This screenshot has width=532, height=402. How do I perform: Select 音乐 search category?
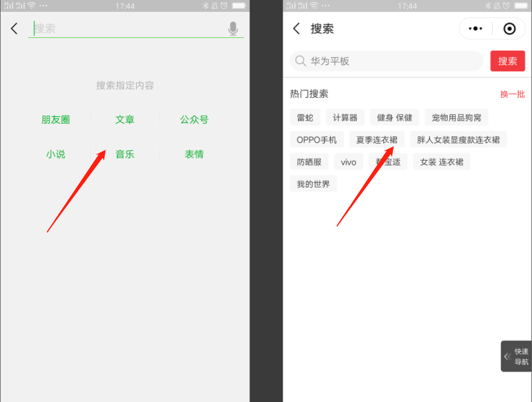(125, 154)
